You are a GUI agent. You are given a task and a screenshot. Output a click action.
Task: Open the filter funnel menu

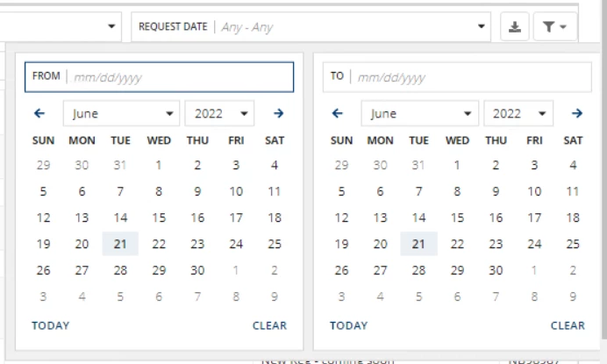point(555,26)
